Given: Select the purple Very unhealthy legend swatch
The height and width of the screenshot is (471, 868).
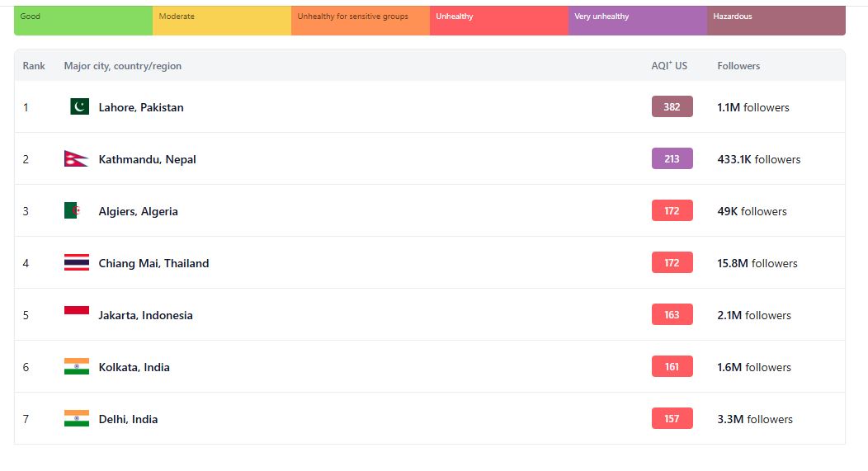Looking at the screenshot, I should 637,20.
